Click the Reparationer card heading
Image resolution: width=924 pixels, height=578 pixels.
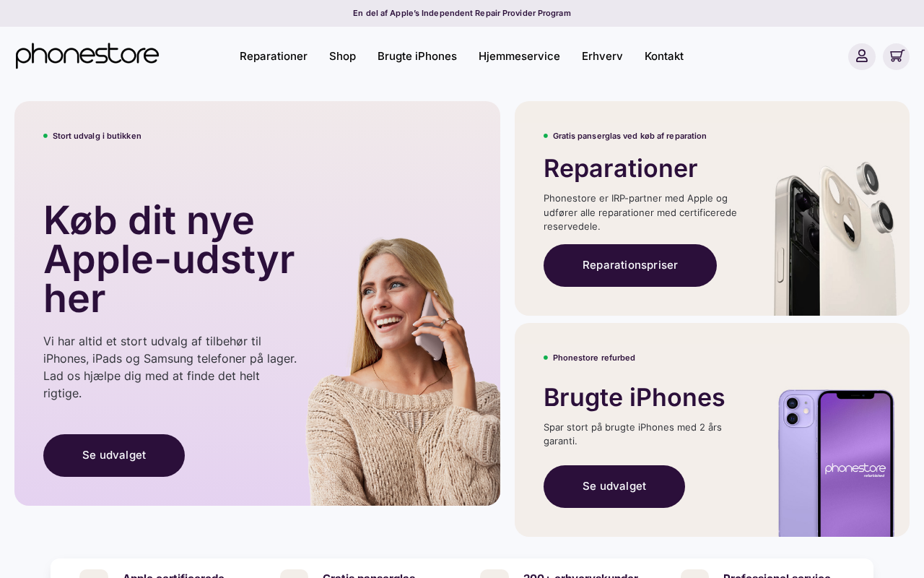(x=620, y=168)
